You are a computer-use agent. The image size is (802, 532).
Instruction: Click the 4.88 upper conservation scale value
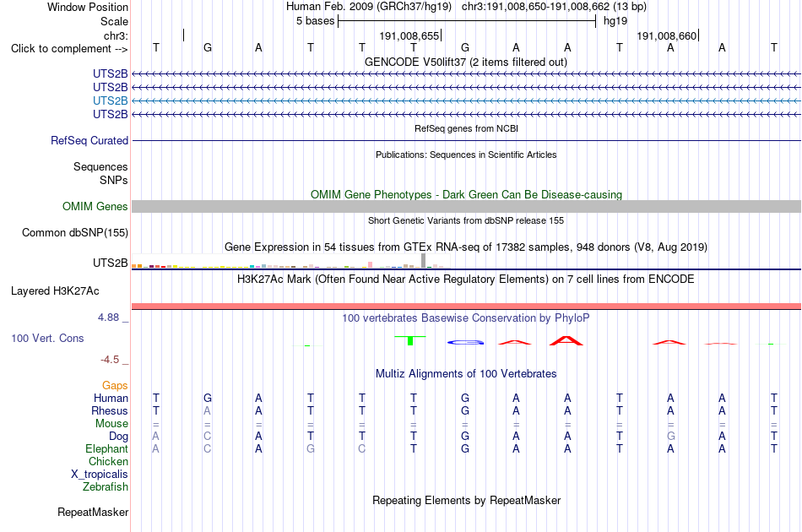108,318
